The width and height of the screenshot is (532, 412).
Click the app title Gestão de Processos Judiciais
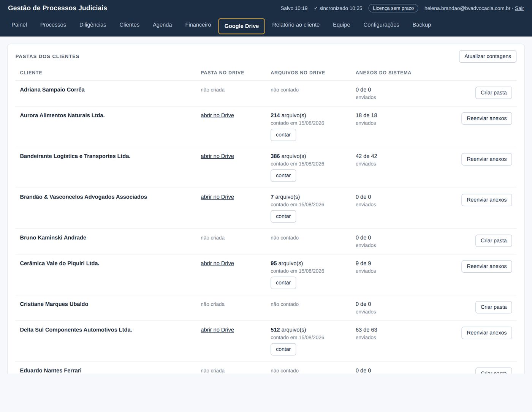click(x=57, y=8)
